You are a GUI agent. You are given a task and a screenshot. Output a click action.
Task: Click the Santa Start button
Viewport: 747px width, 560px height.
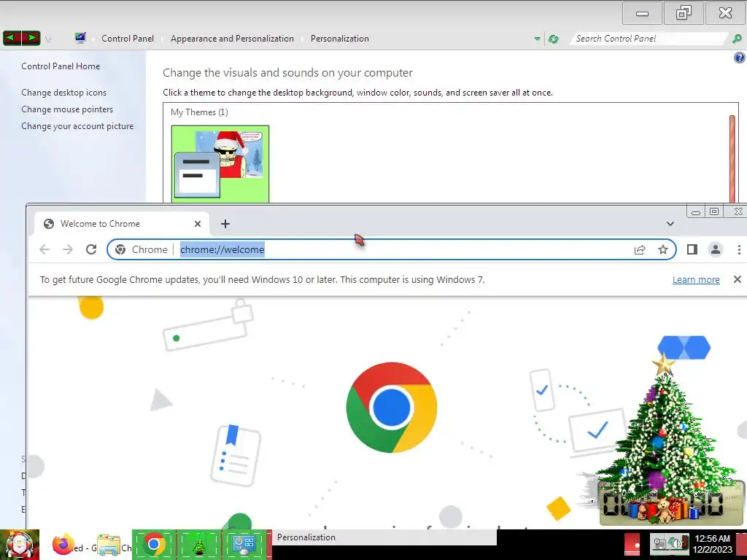pos(20,545)
